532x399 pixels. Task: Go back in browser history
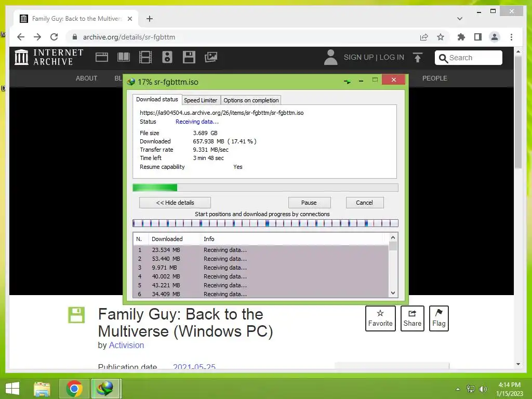[x=21, y=37]
